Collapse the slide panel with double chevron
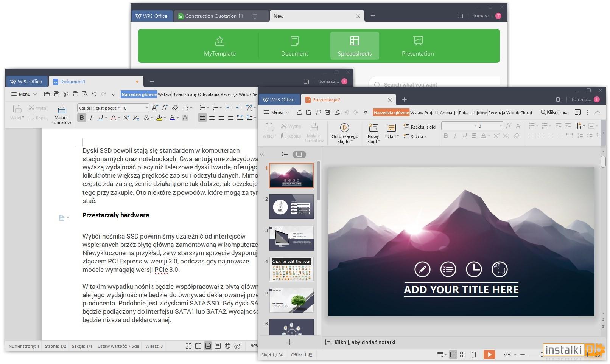Viewport: 610px width, 364px height. 262,154
